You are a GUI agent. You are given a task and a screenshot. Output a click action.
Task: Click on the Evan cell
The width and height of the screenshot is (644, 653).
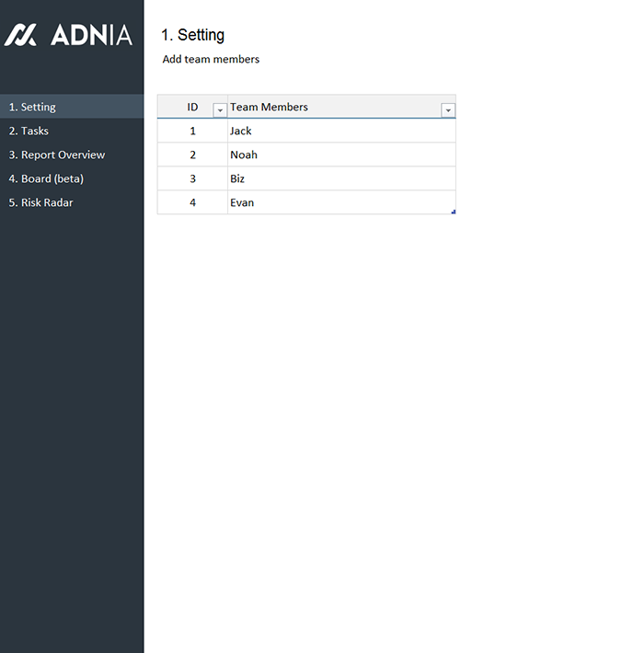[340, 202]
